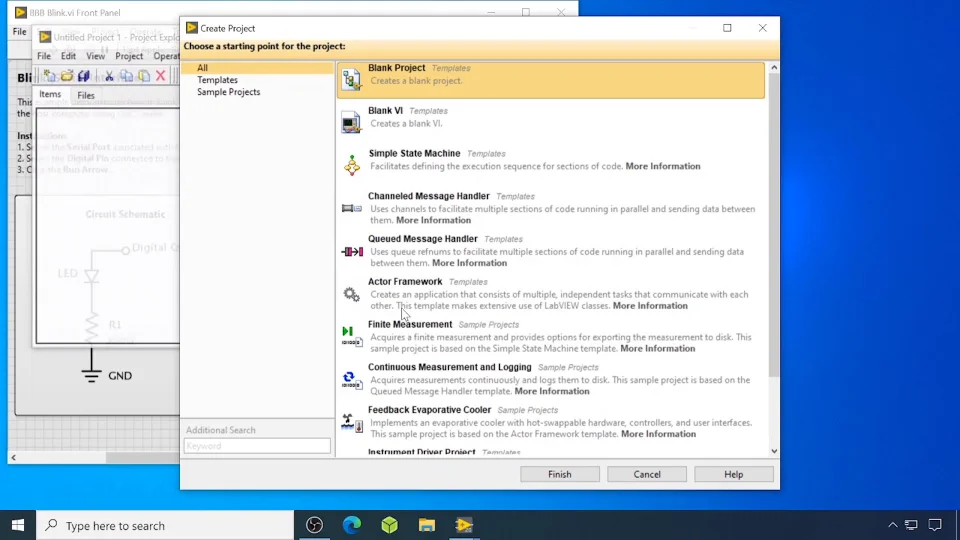Select the All category filter
Image resolution: width=960 pixels, height=540 pixels.
(203, 68)
